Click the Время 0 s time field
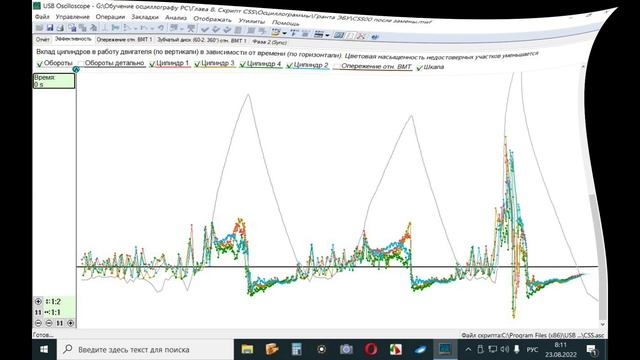Image resolution: width=640 pixels, height=360 pixels. coord(54,81)
